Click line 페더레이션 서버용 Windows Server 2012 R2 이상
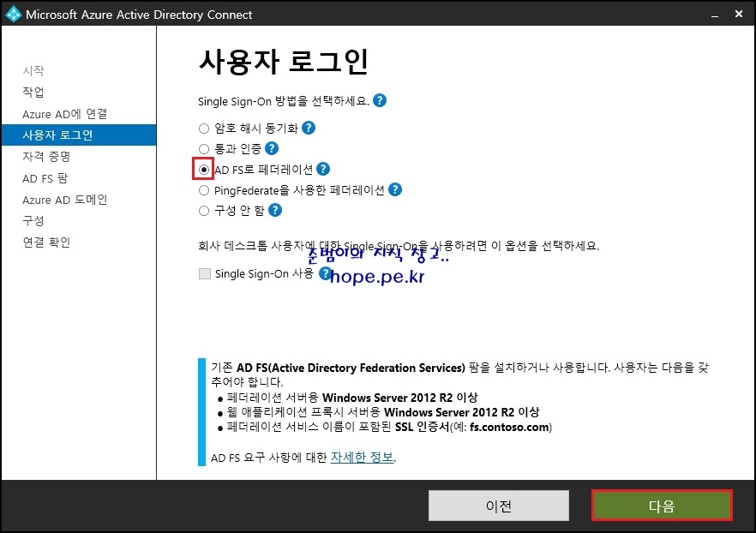Viewport: 756px width, 533px height. coord(352,398)
